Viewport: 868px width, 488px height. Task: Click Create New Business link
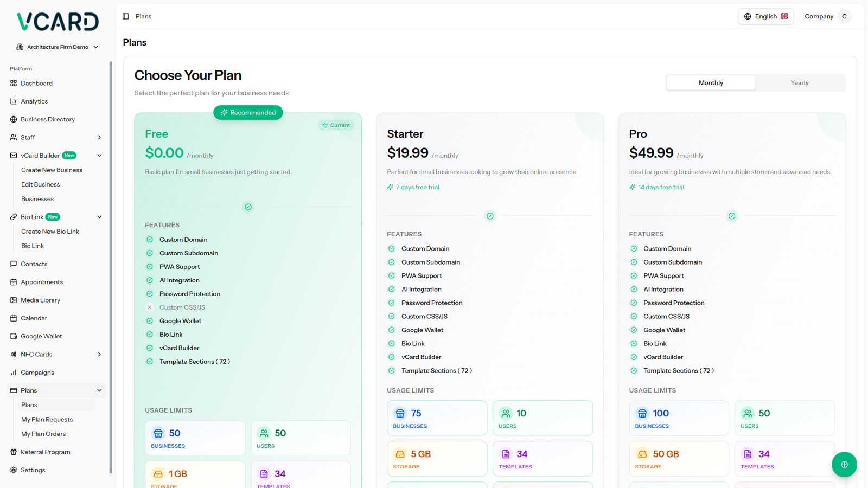click(52, 170)
